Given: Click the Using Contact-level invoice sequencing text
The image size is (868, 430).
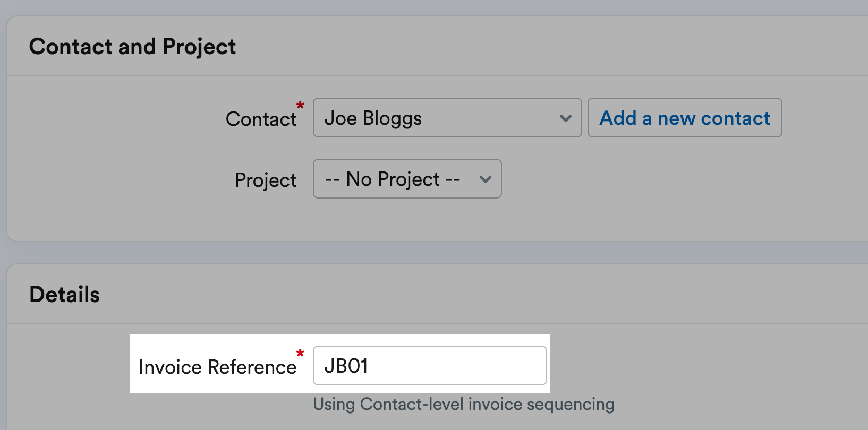Looking at the screenshot, I should click(463, 404).
